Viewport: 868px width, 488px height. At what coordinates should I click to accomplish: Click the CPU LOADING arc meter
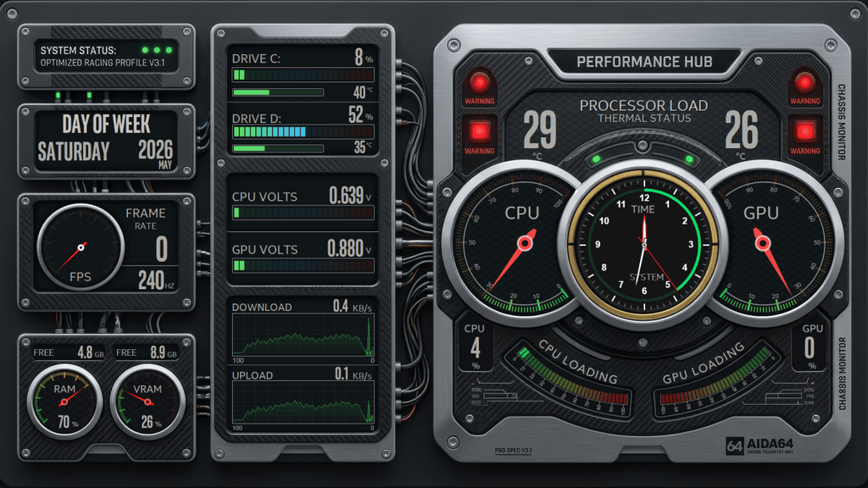[x=570, y=380]
